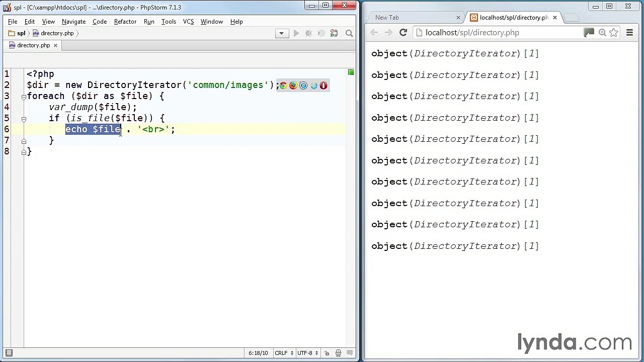Click the Run with Coverage icon
644x362 pixels.
pyautogui.click(x=321, y=33)
